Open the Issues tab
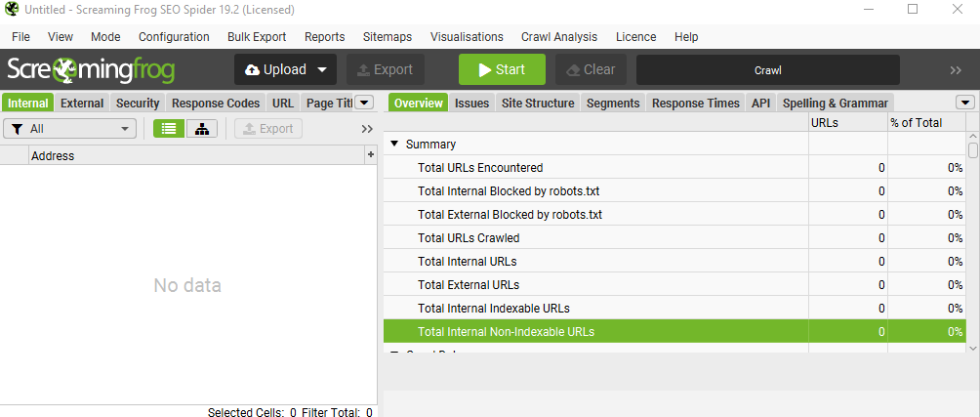Image resolution: width=980 pixels, height=417 pixels. [471, 103]
